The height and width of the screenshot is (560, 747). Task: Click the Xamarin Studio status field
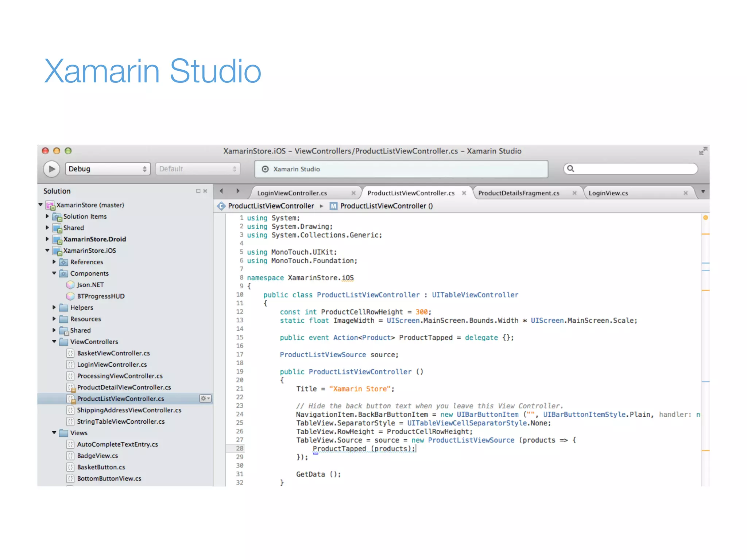click(x=401, y=169)
